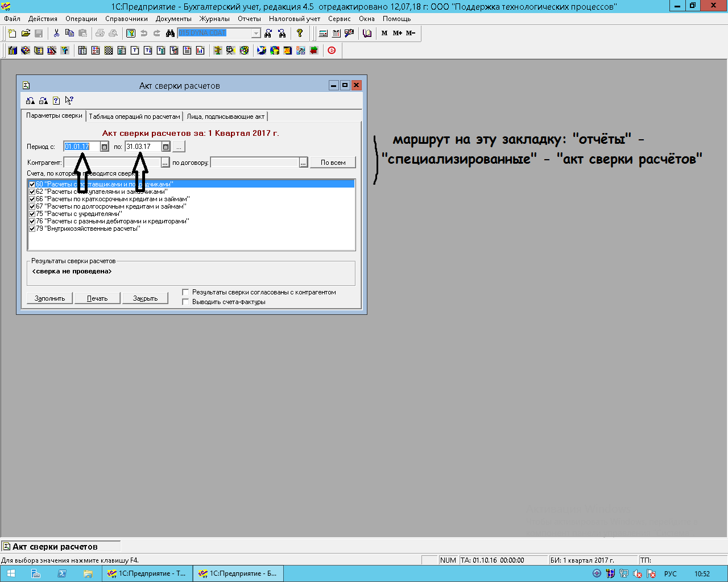
Task: Open the calculator icon in the toolbar
Action: (323, 34)
